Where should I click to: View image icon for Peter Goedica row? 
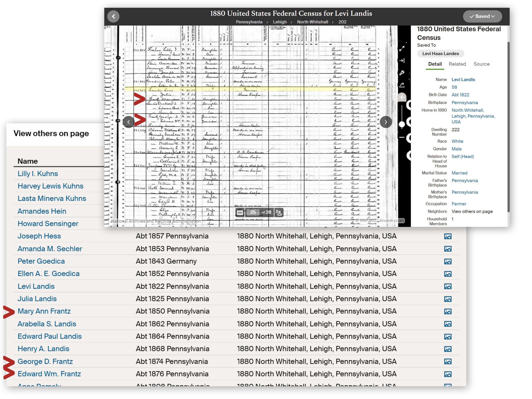[448, 261]
